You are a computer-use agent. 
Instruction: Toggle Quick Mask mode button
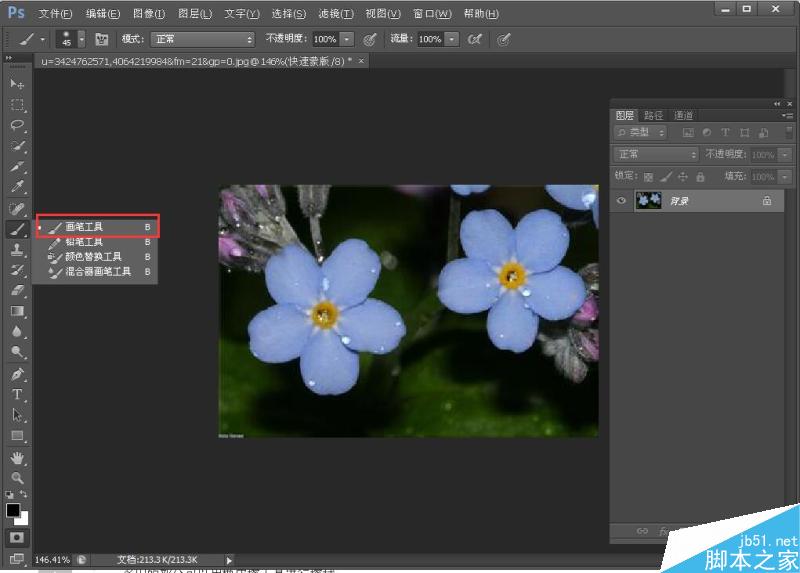[17, 537]
